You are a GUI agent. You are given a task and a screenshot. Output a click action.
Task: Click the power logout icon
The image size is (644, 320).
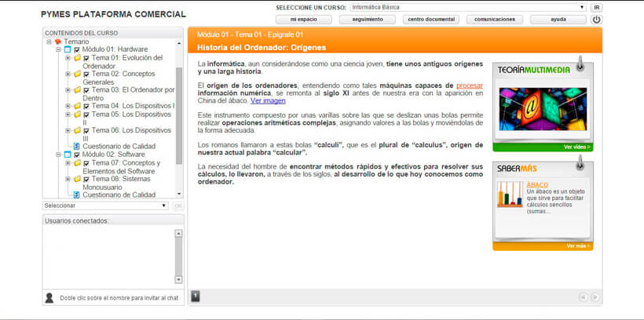pos(596,20)
